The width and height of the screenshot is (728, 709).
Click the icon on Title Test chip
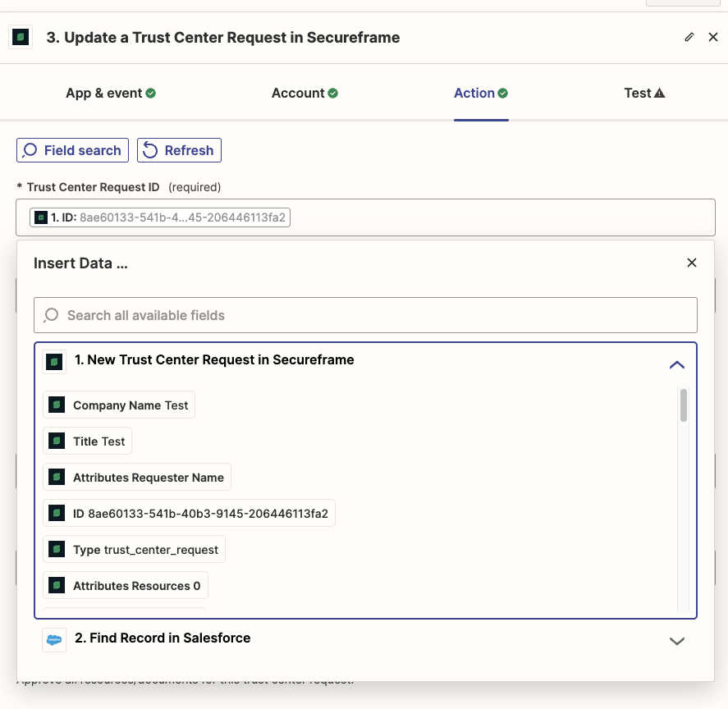click(57, 441)
